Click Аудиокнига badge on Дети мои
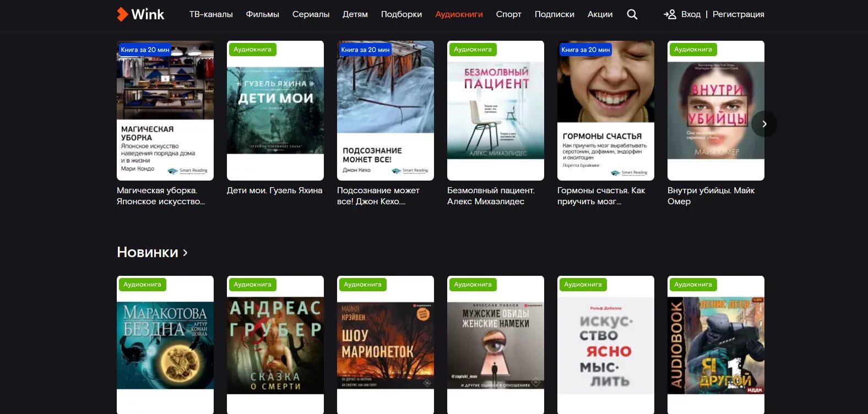 (252, 50)
